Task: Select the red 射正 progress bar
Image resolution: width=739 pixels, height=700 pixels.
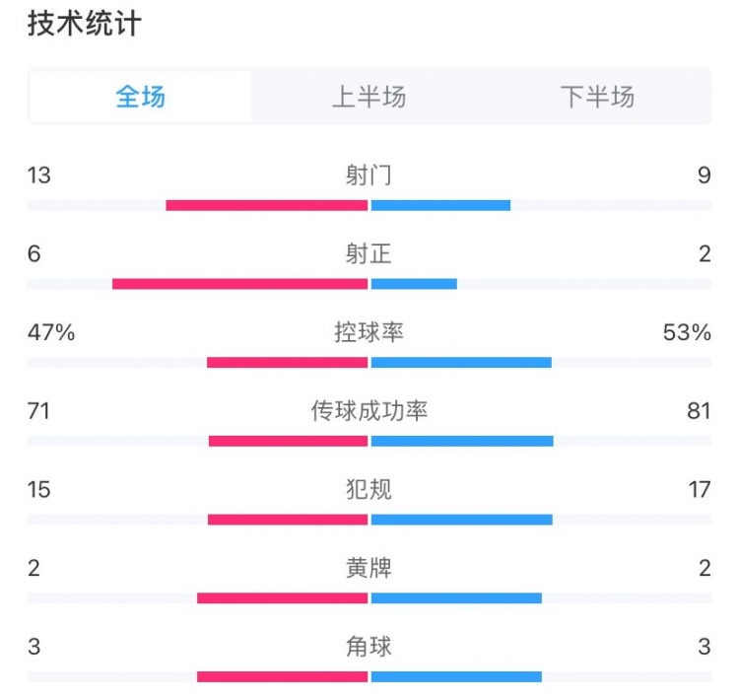Action: click(x=239, y=284)
